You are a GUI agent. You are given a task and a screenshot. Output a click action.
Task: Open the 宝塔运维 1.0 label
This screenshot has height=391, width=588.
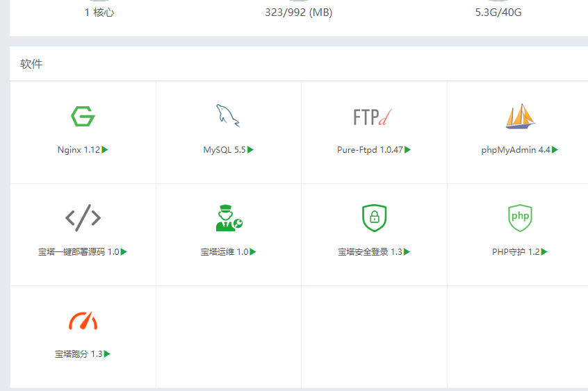coord(224,252)
